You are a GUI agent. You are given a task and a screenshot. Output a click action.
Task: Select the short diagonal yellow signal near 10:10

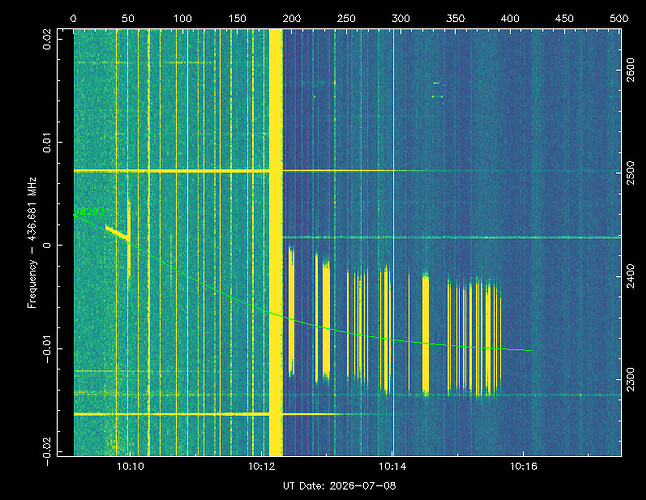[117, 233]
